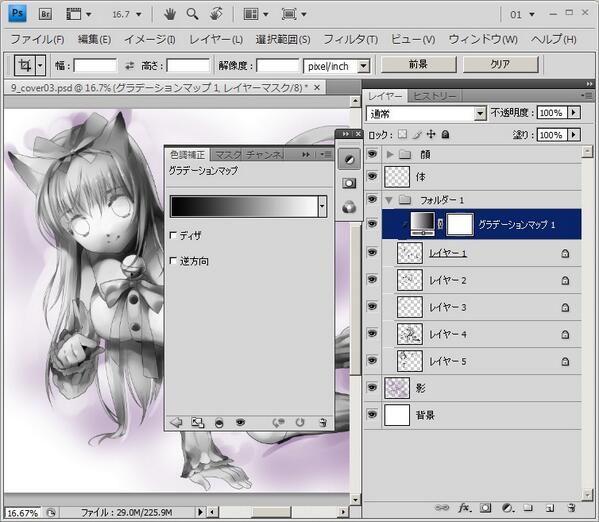Viewport: 599px width, 522px height.
Task: Create new adjustment layer icon
Action: pos(508,508)
